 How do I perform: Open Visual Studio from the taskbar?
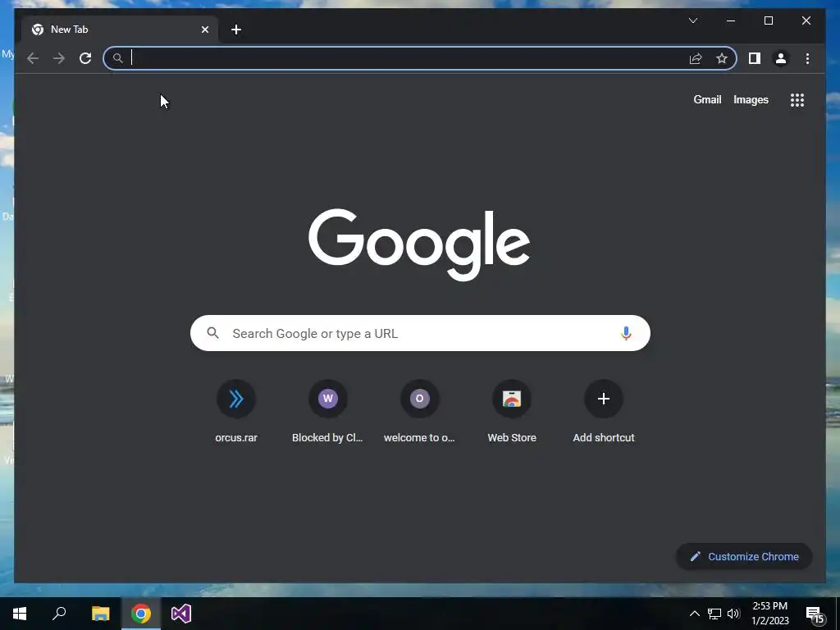click(x=181, y=614)
